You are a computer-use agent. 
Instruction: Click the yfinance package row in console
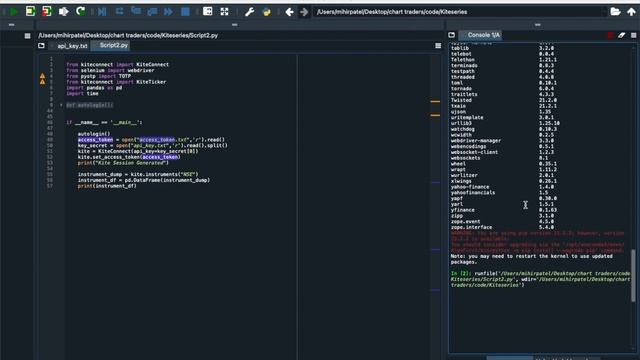(504, 210)
